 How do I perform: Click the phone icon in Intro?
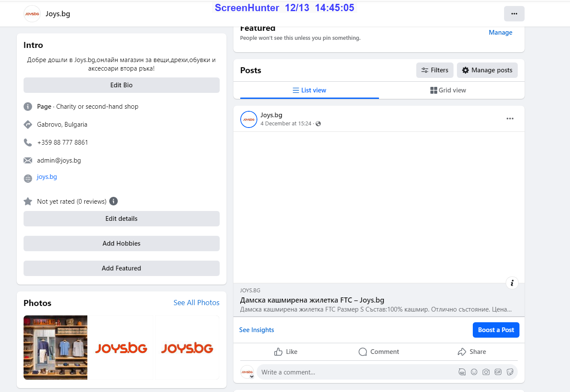[28, 143]
